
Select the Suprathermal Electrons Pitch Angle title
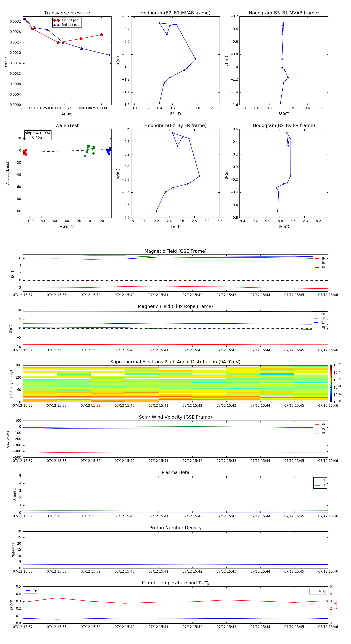click(x=175, y=362)
